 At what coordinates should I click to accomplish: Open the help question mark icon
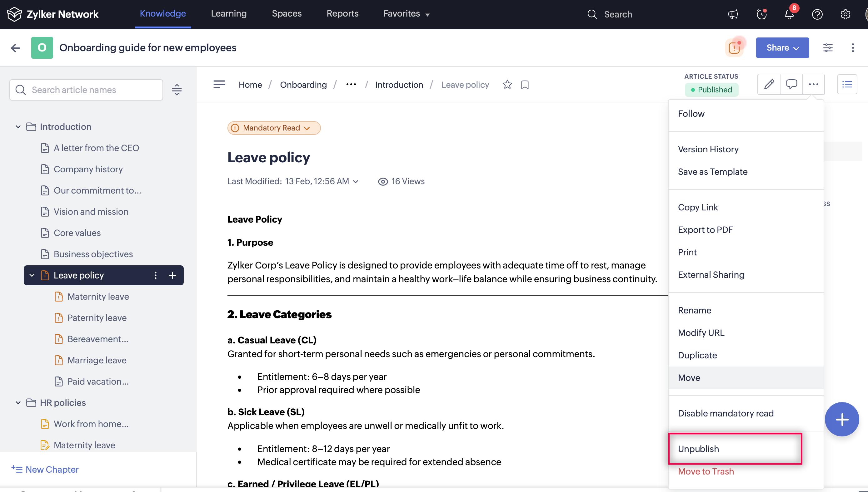point(817,14)
